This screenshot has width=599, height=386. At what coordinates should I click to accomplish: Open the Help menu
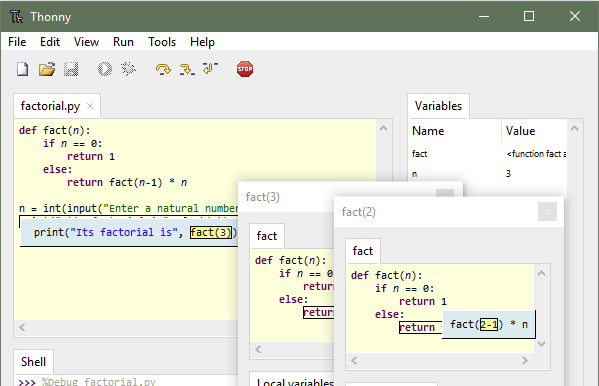pos(202,42)
